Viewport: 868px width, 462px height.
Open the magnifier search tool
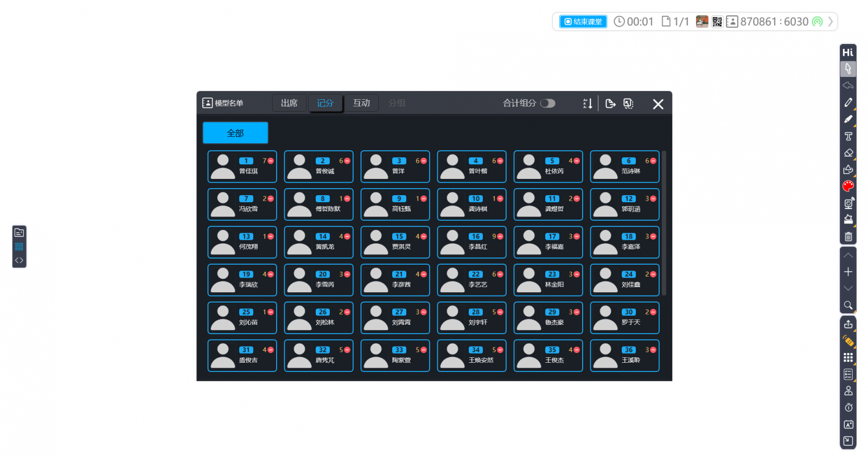tap(848, 305)
